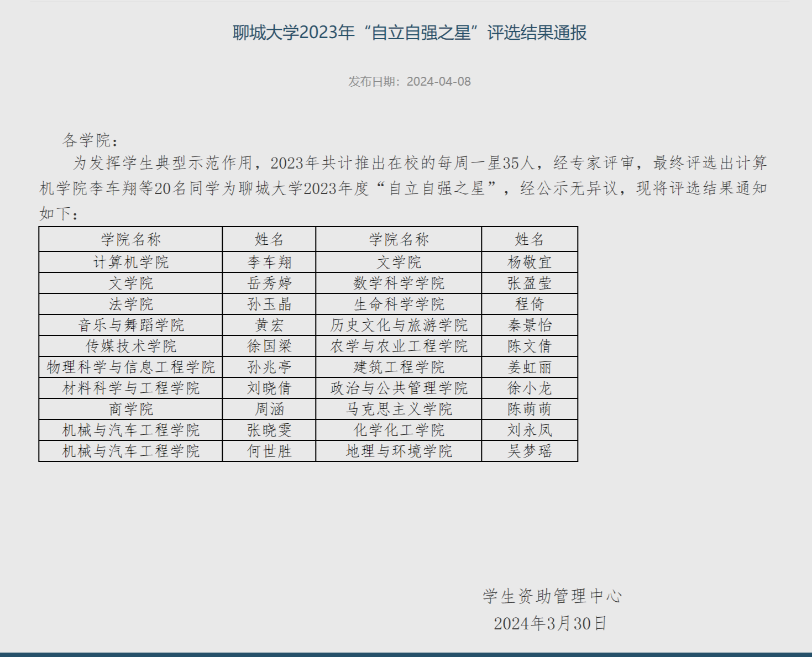Select the 计算机学院 table cell

131,262
